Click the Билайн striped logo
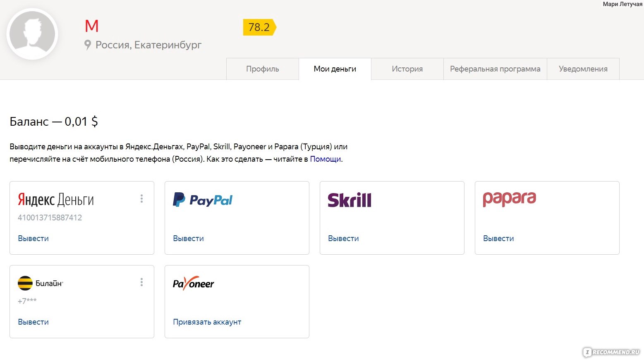 25,283
